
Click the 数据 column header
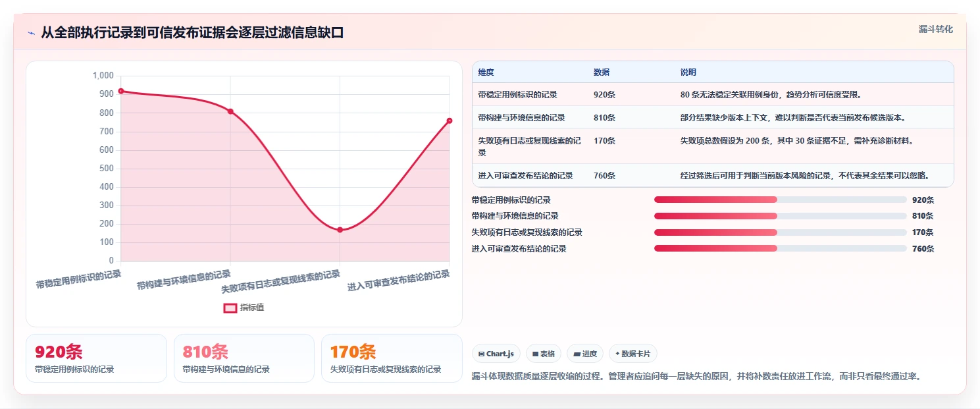602,72
